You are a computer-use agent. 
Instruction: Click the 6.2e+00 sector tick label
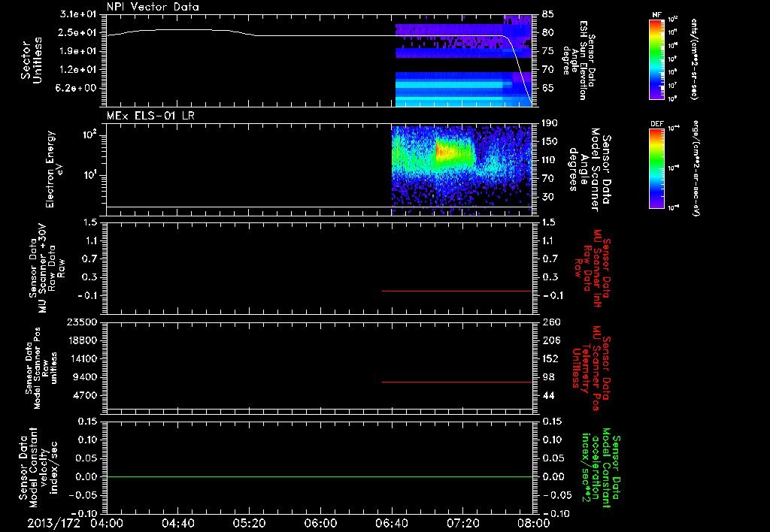pos(77,88)
